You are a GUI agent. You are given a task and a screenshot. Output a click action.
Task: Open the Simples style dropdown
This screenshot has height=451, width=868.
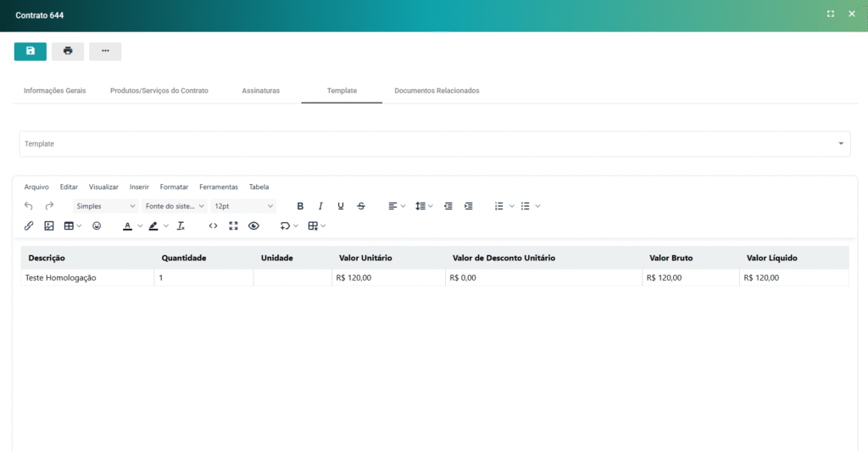point(106,206)
